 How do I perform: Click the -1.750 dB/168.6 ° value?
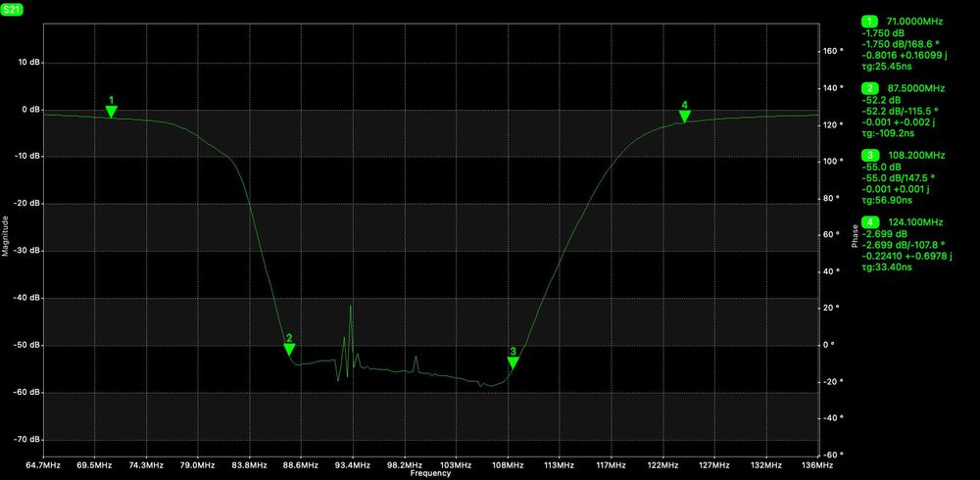tap(900, 44)
